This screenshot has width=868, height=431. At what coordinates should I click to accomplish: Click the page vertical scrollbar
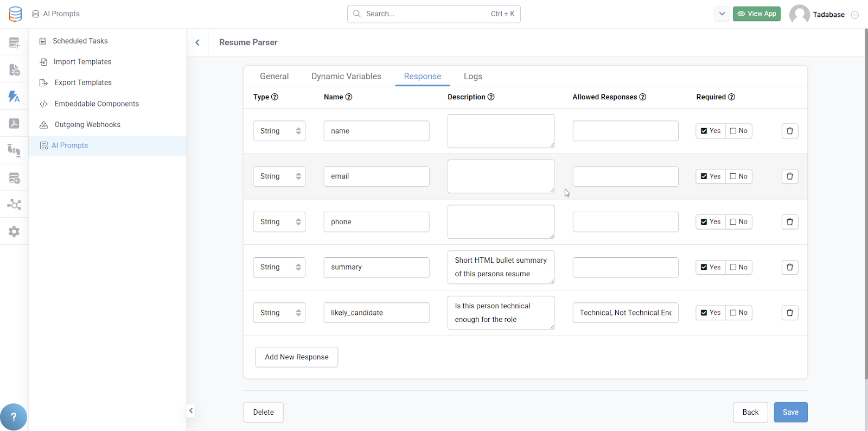click(x=866, y=204)
